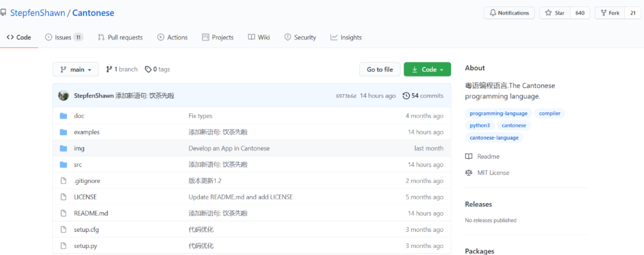Open the setup.py file
The width and height of the screenshot is (644, 255).
click(85, 246)
